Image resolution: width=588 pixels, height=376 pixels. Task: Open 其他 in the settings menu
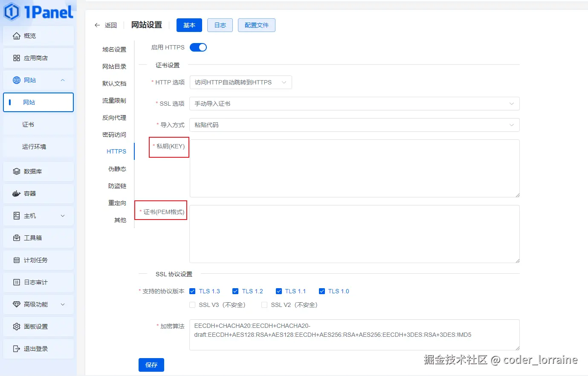coord(120,220)
